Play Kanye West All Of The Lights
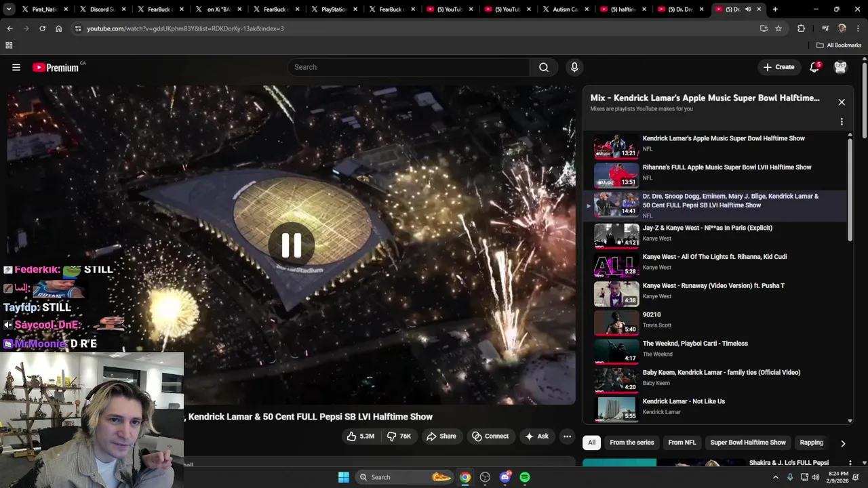Image resolution: width=868 pixels, height=488 pixels. tap(715, 265)
